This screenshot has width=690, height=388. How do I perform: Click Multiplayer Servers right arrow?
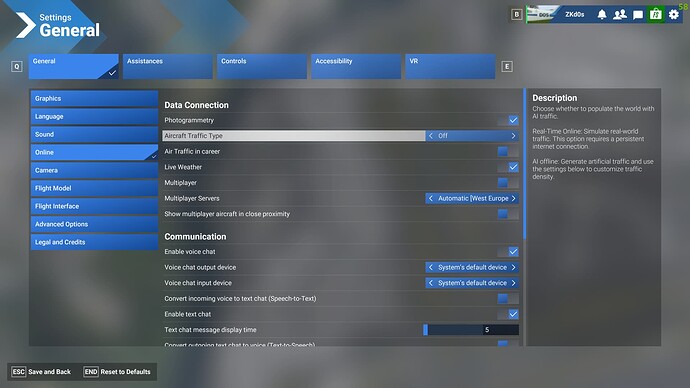click(513, 198)
